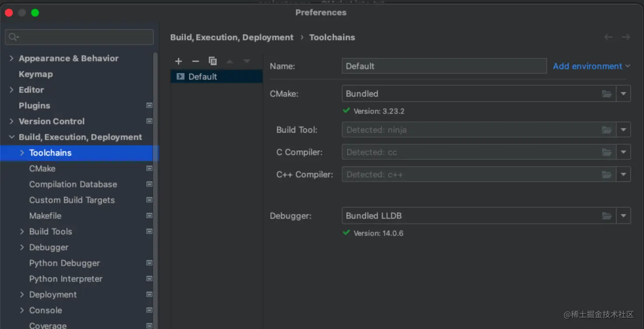
Task: Open the Debugger dropdown arrow
Action: tap(623, 216)
